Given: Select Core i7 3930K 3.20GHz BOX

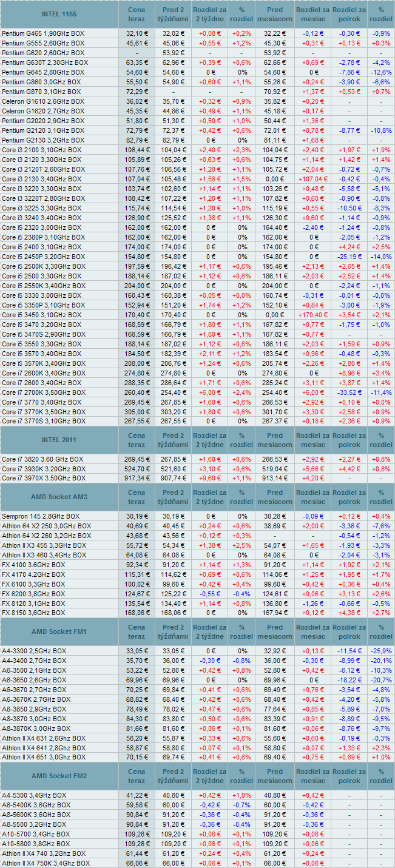Looking at the screenshot, I should (x=44, y=469).
